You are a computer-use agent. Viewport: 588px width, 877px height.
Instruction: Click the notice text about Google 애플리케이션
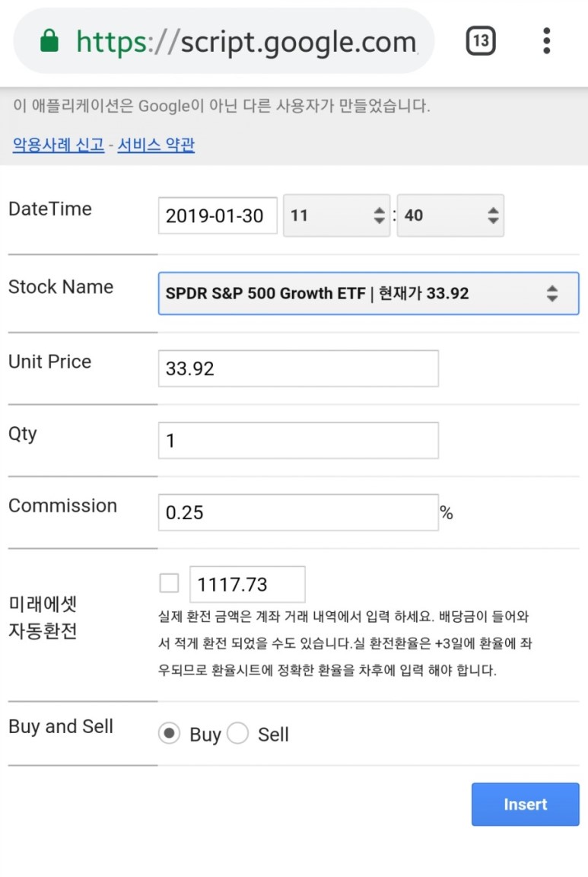point(221,106)
